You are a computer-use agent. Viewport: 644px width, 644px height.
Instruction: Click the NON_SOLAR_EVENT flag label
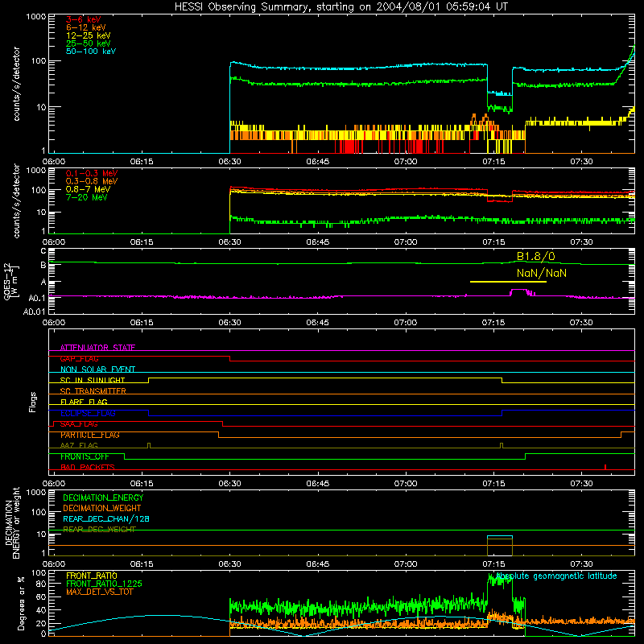coord(97,369)
